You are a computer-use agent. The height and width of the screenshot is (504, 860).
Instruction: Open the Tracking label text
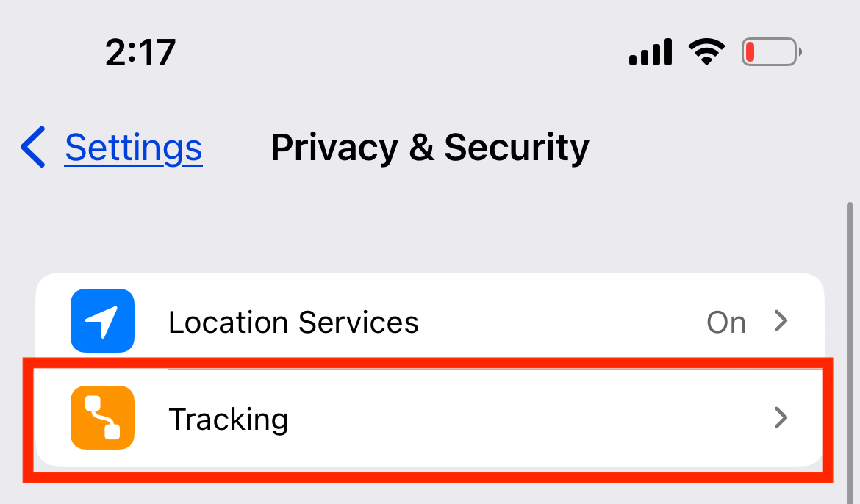[x=228, y=420]
